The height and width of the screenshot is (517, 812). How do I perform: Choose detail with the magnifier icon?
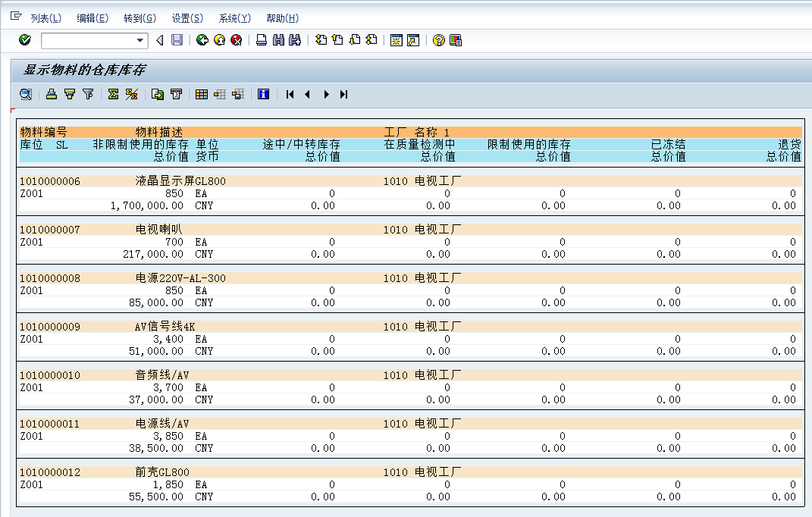(24, 95)
